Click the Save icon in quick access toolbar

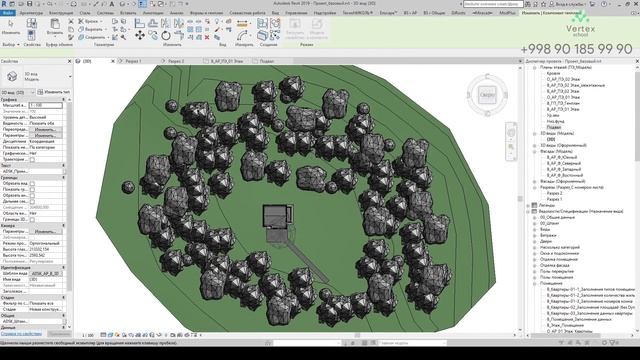(29, 4)
